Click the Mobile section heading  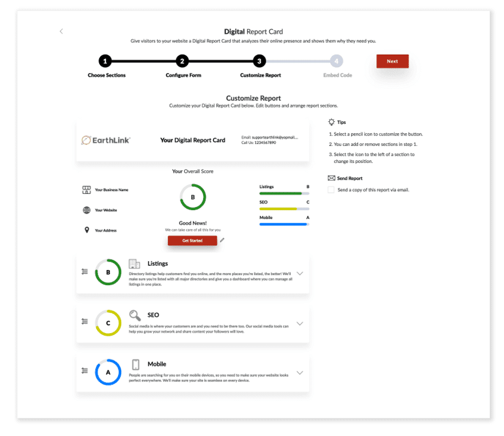157,364
